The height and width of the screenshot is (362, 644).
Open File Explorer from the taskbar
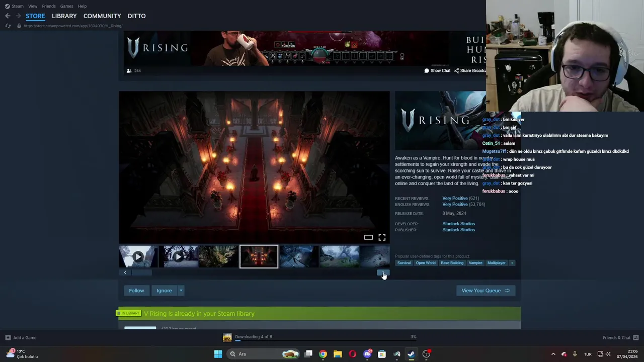pyautogui.click(x=338, y=354)
